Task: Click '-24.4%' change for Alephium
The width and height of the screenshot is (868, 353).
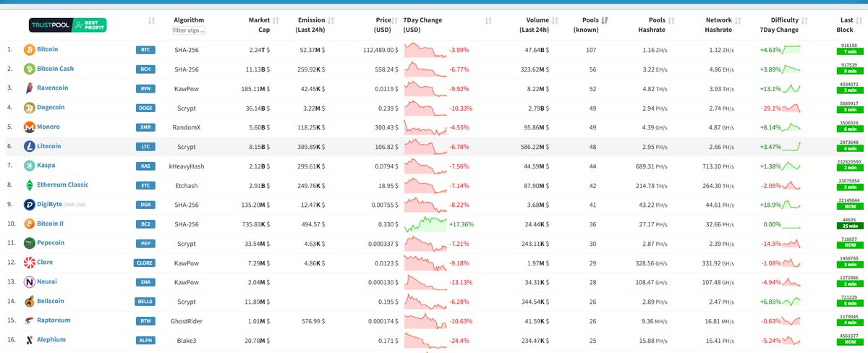Action: click(x=459, y=340)
